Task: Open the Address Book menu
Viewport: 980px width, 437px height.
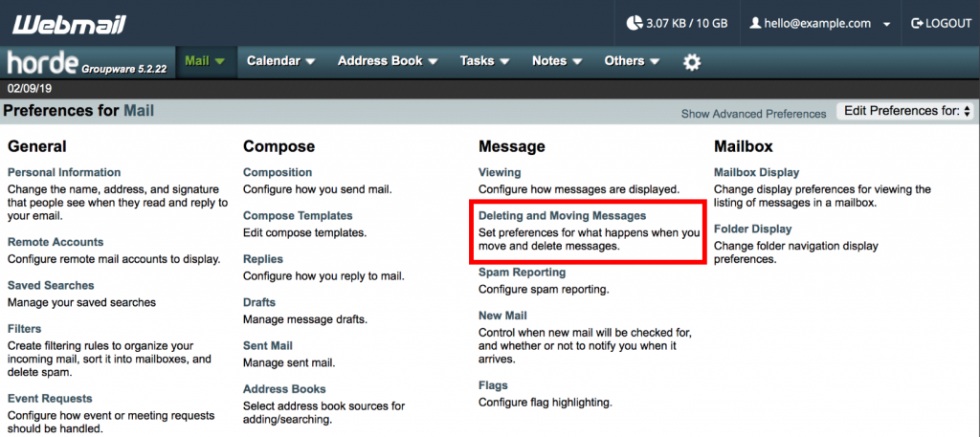Action: coord(388,61)
